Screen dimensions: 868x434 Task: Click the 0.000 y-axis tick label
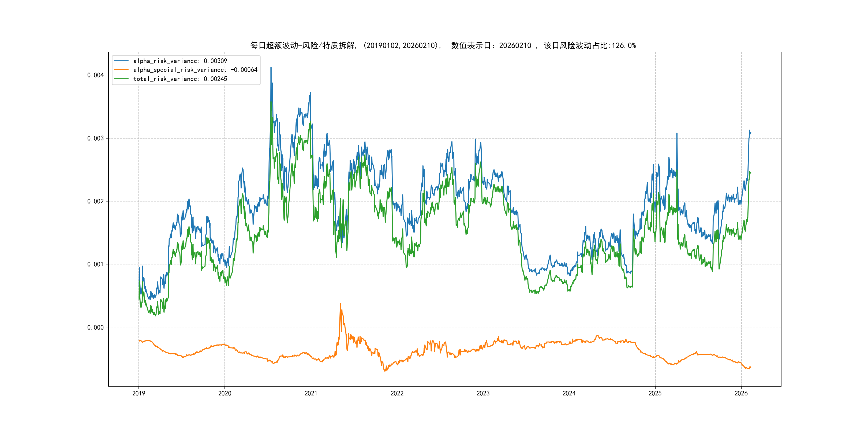(x=95, y=328)
